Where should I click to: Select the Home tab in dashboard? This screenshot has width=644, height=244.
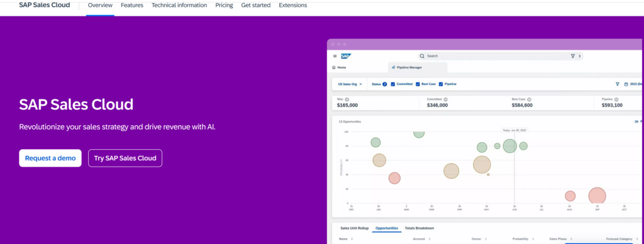coord(339,67)
